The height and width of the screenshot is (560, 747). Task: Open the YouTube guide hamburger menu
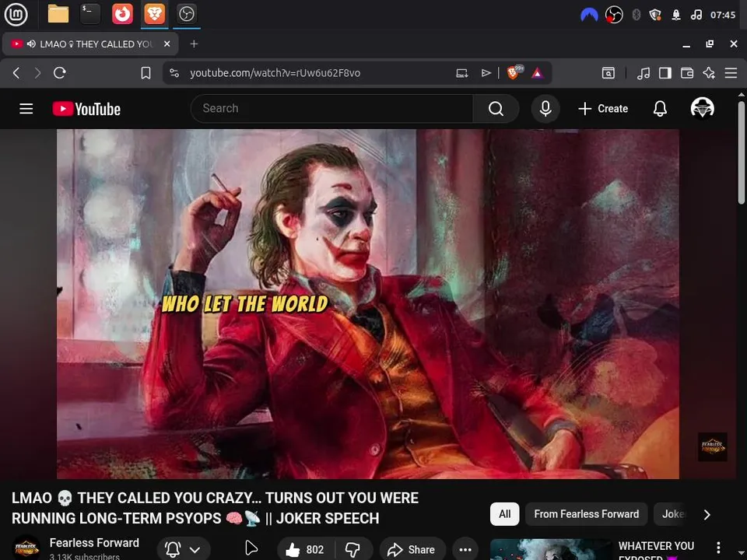(x=26, y=109)
